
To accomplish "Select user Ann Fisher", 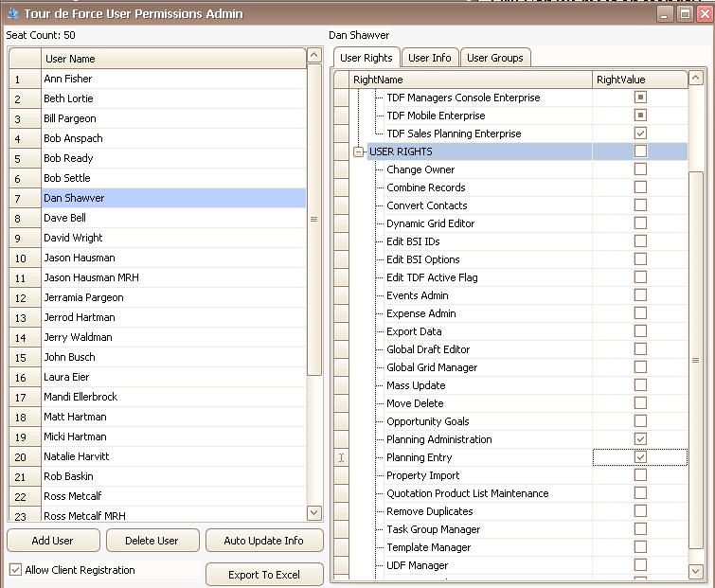I will [x=173, y=79].
